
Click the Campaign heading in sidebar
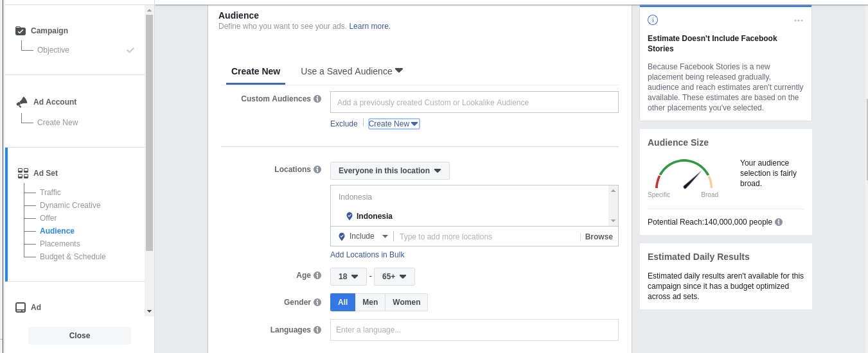49,31
